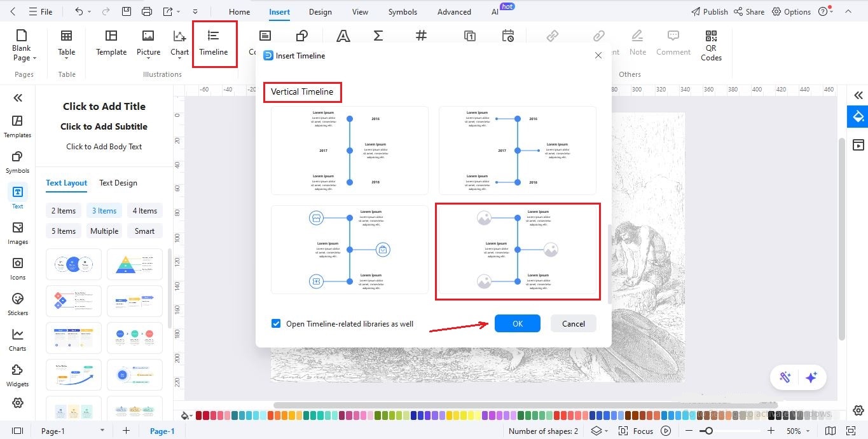Select the Text Design tab
This screenshot has height=439, width=868.
pos(118,183)
